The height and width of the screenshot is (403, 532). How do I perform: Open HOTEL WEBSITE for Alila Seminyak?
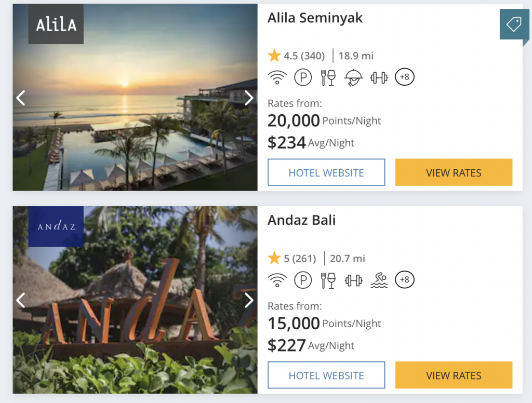[326, 172]
